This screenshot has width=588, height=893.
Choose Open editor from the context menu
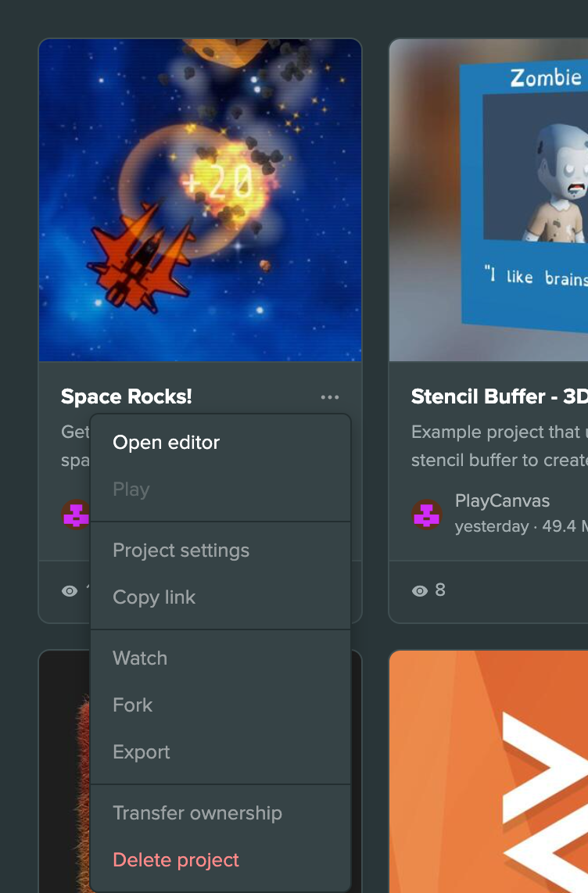pyautogui.click(x=220, y=443)
